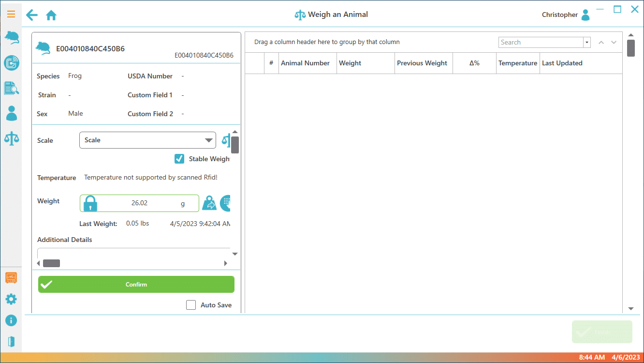Sort by the Animal Number column header
Viewport: 644px width, 363px height.
(x=305, y=63)
